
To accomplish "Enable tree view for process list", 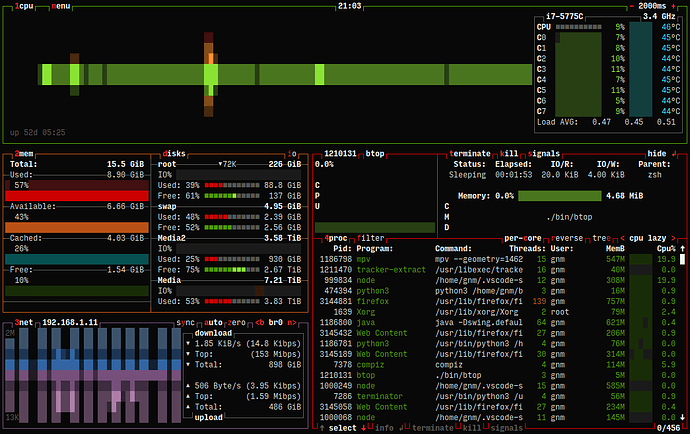I will pyautogui.click(x=602, y=238).
